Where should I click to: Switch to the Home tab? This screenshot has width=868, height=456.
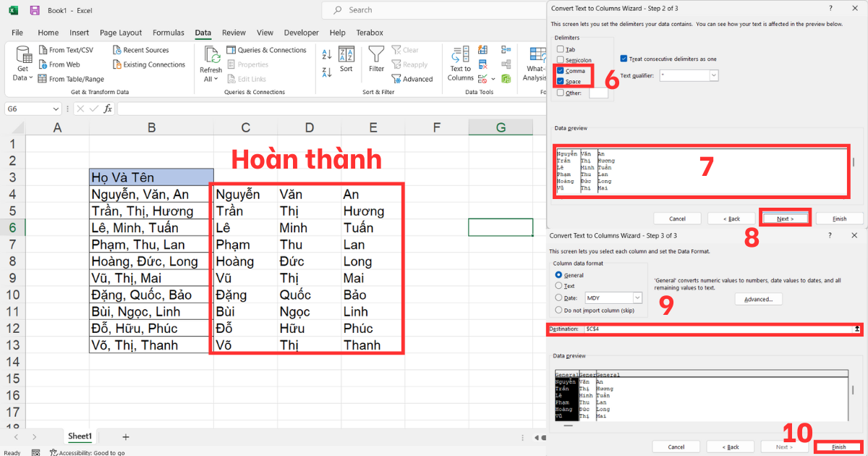pos(48,33)
